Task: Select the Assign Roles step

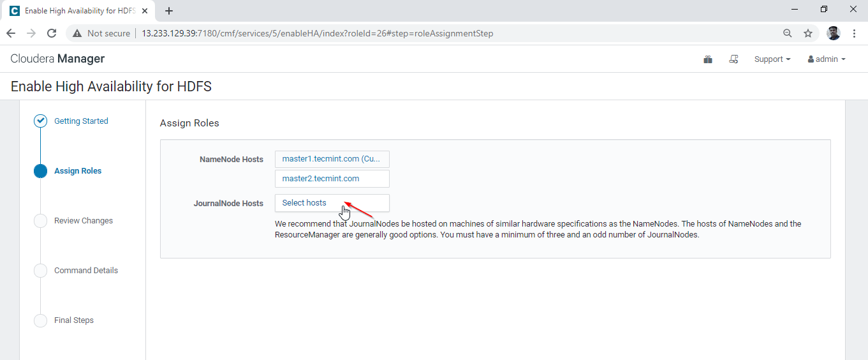Action: point(78,170)
